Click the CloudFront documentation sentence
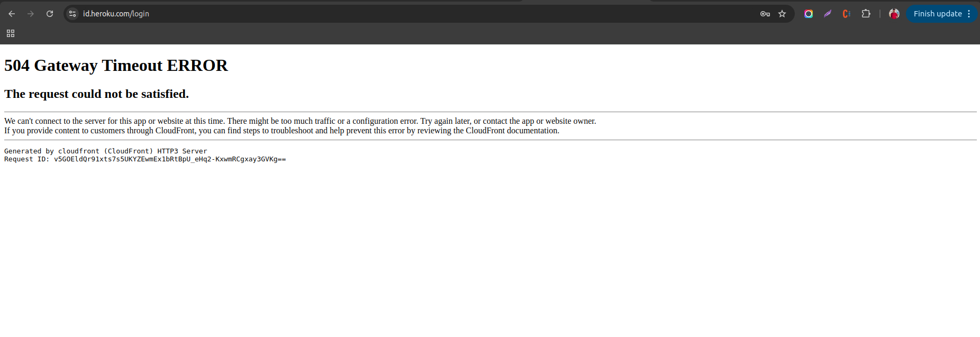The height and width of the screenshot is (337, 980). click(282, 131)
